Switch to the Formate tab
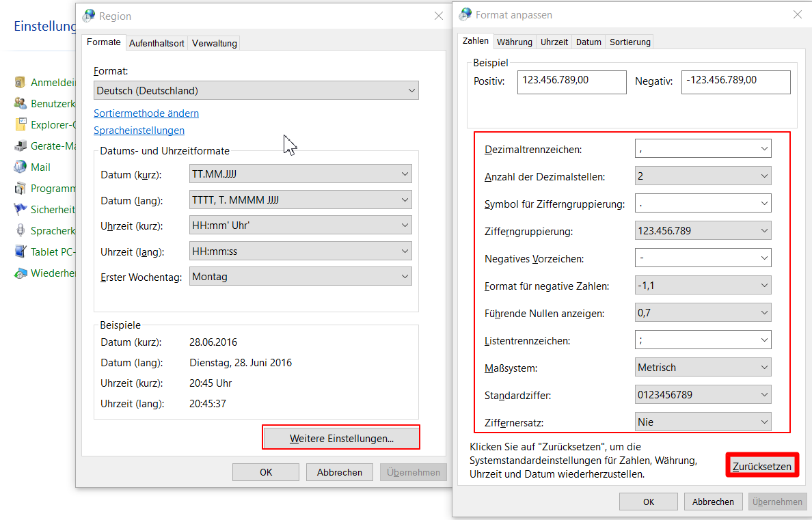This screenshot has width=812, height=520. tap(104, 42)
